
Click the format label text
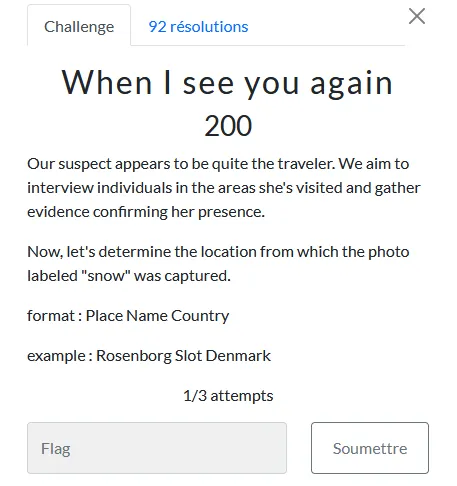click(54, 316)
